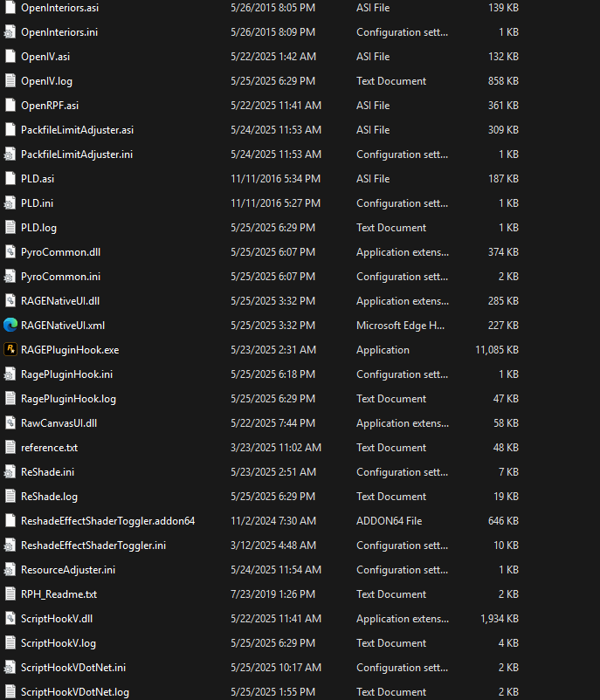Select the file named OpenInteriors.asi
Viewport: 600px width, 700px height.
[x=60, y=8]
